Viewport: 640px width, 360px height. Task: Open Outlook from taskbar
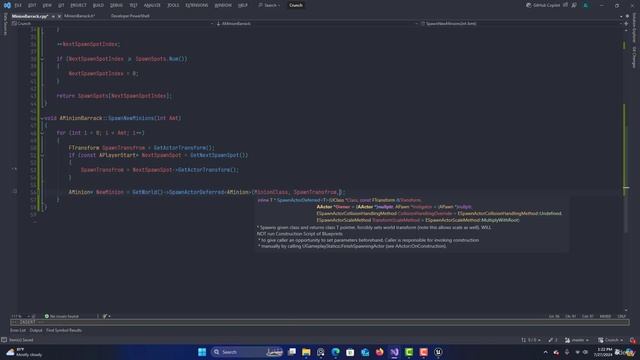[x=365, y=352]
